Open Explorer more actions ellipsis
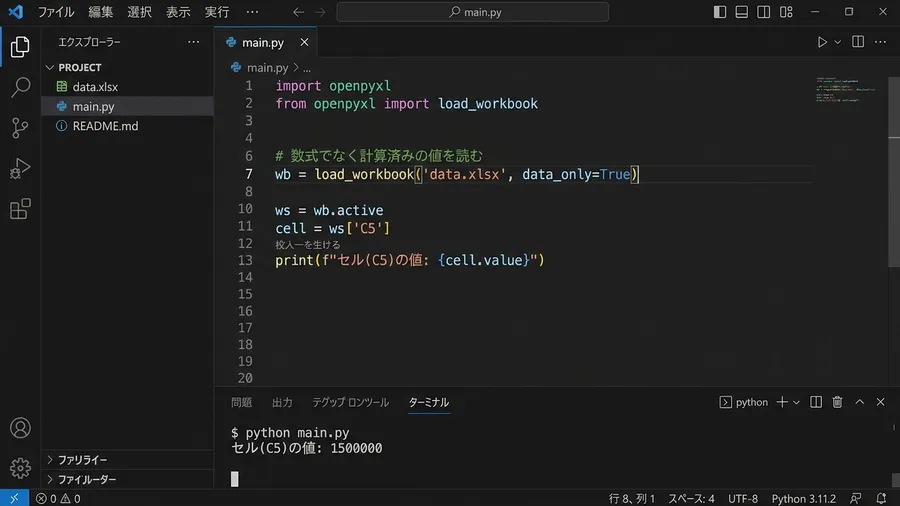 [193, 42]
